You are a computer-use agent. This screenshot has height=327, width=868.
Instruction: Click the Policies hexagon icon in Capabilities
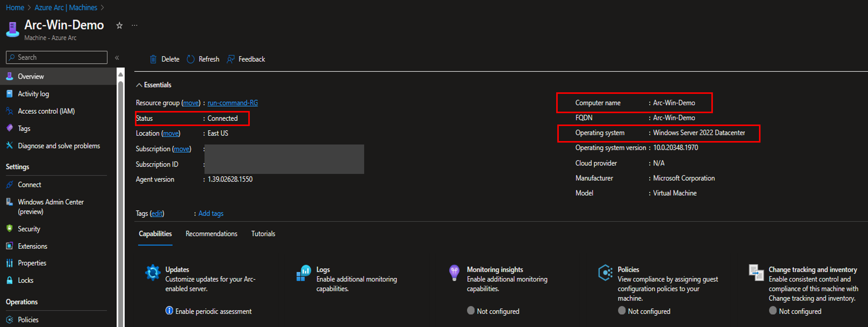605,272
